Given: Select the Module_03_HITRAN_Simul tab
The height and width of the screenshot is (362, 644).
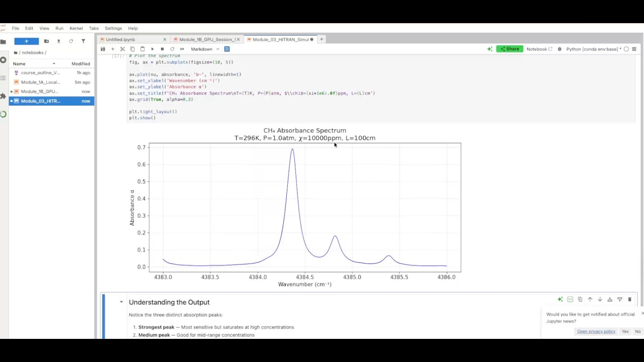Looking at the screenshot, I should coord(280,39).
